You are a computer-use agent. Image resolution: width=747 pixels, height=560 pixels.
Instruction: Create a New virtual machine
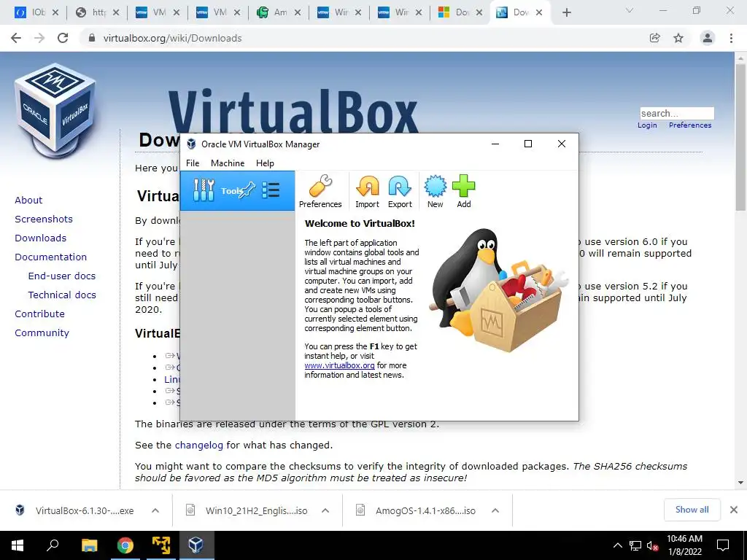(435, 191)
